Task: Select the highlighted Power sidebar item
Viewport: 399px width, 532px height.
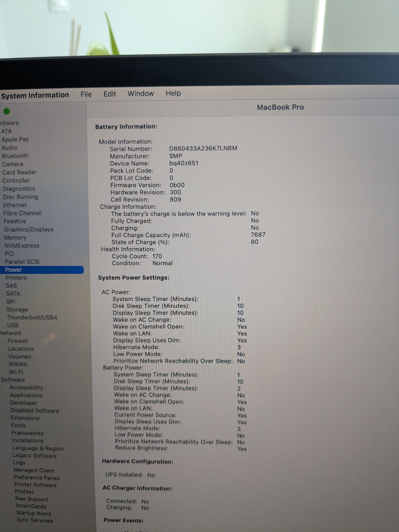Action: [42, 270]
